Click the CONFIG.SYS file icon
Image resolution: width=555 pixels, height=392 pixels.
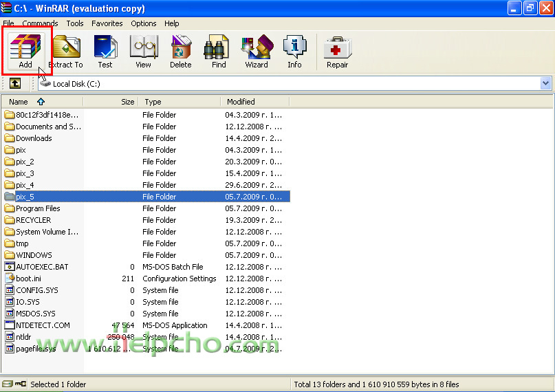(10, 290)
